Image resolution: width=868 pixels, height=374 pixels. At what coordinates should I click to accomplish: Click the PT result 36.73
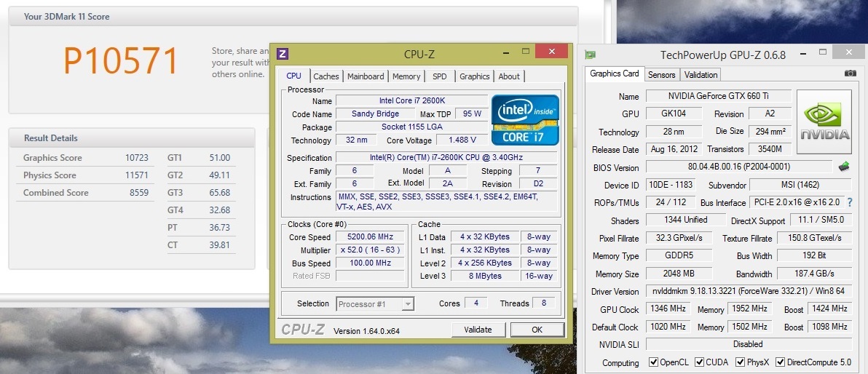click(220, 228)
